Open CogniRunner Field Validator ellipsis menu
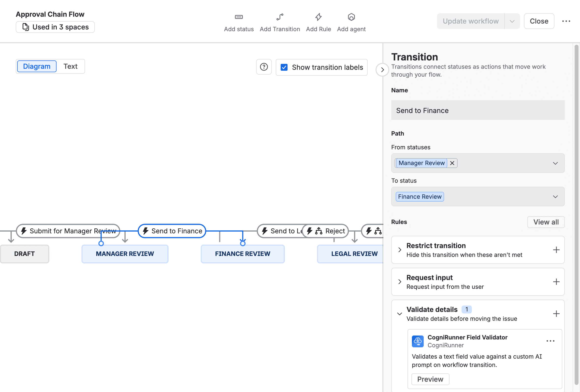The height and width of the screenshot is (392, 580). [x=550, y=341]
